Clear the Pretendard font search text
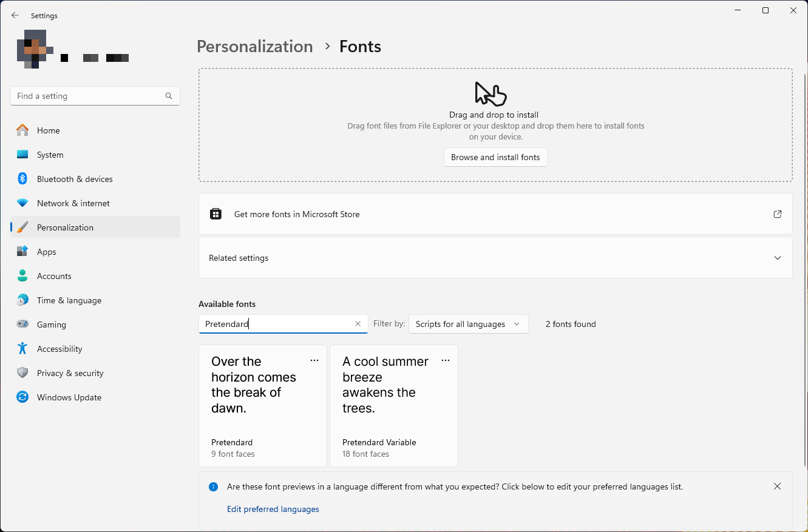The width and height of the screenshot is (808, 532). (358, 324)
